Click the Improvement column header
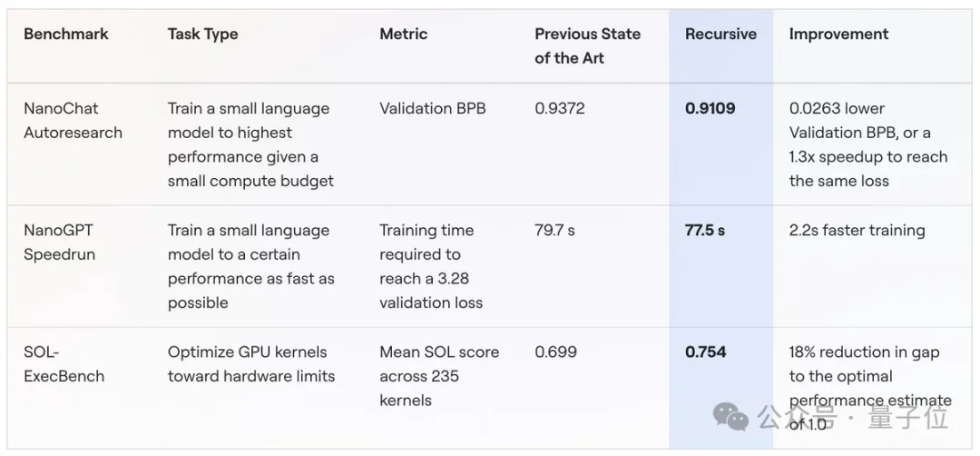The width and height of the screenshot is (980, 456). 838,34
